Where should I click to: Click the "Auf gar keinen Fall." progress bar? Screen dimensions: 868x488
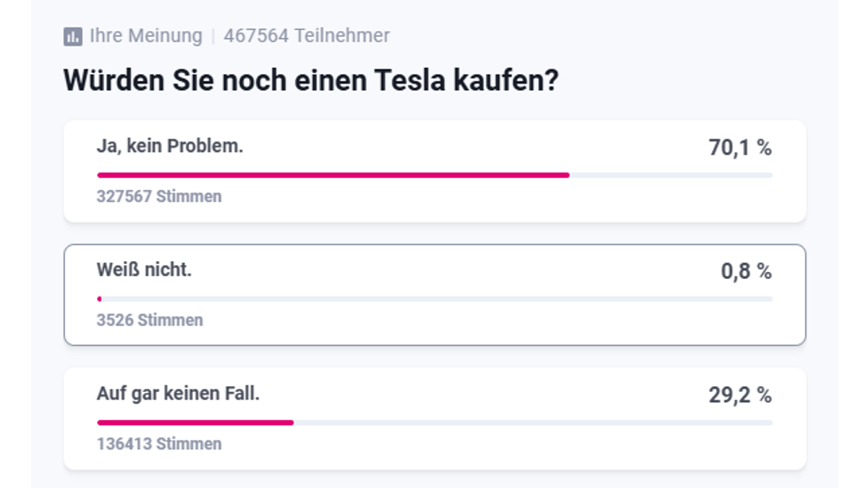435,422
